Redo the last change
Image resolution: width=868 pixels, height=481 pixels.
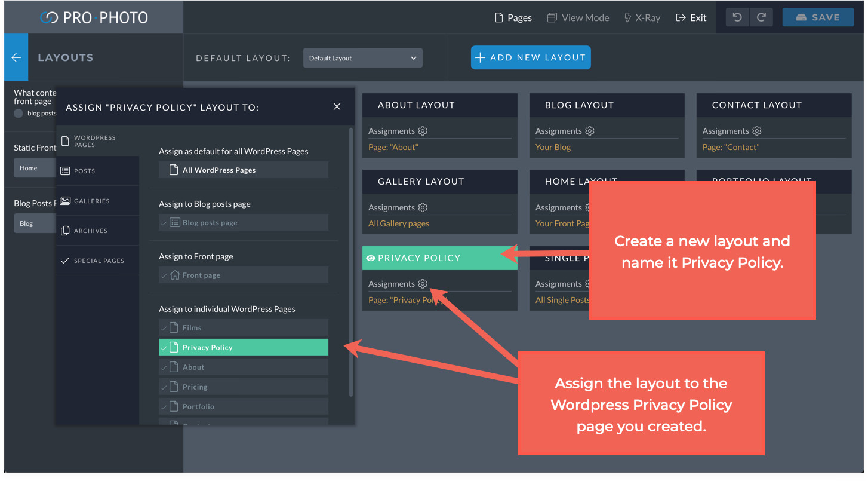tap(761, 17)
